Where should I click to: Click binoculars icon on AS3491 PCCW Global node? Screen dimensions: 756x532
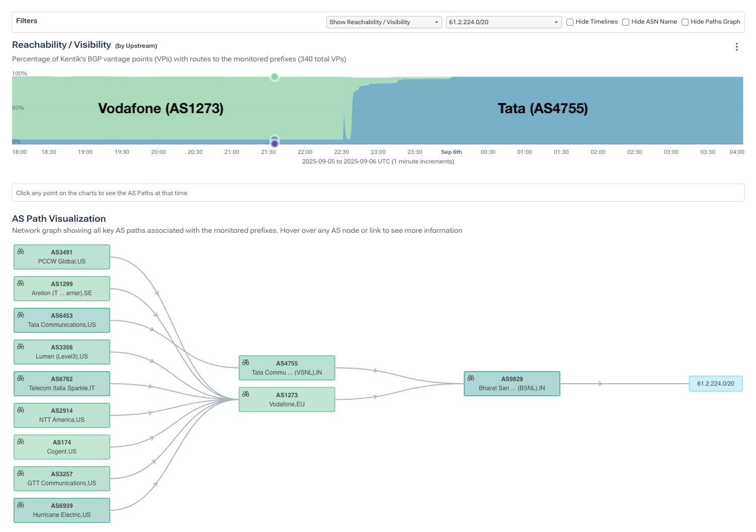(x=21, y=251)
